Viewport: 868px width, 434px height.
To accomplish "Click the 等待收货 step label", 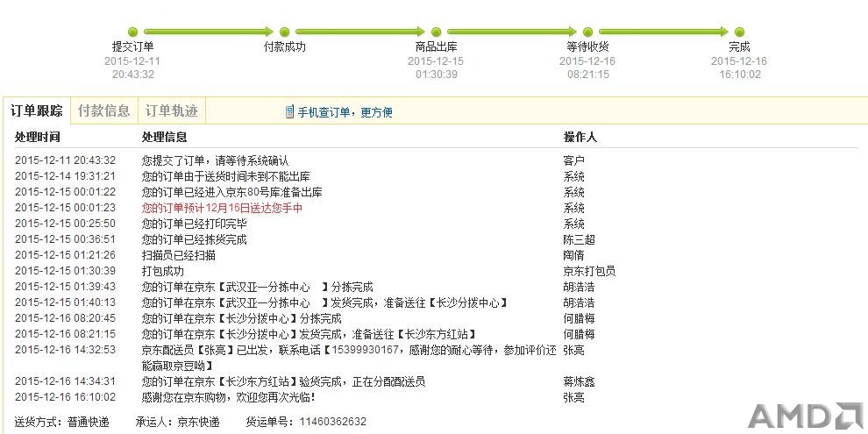I will 588,47.
